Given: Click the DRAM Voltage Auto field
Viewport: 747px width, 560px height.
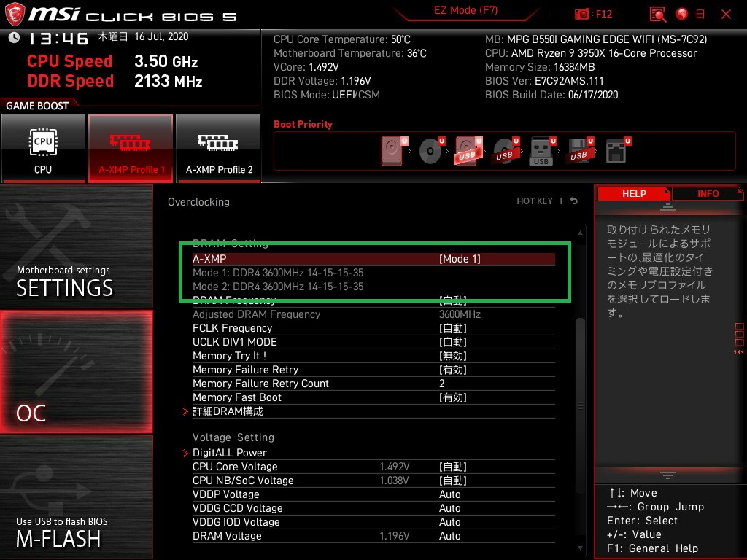Looking at the screenshot, I should click(x=449, y=536).
